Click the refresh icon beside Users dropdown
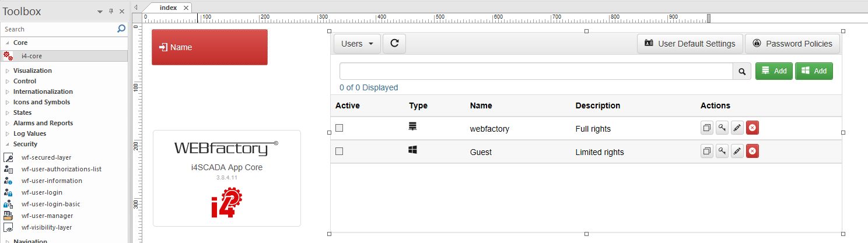 [394, 44]
